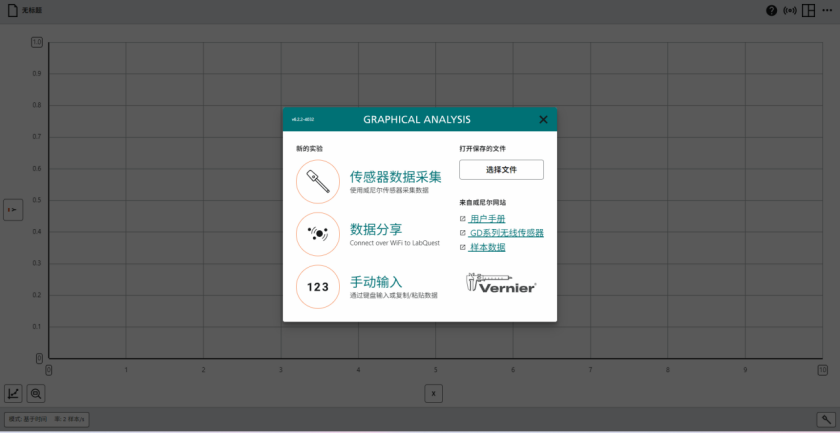This screenshot has width=840, height=433.
Task: Open the GD系列无线传感器 link
Action: click(x=506, y=233)
